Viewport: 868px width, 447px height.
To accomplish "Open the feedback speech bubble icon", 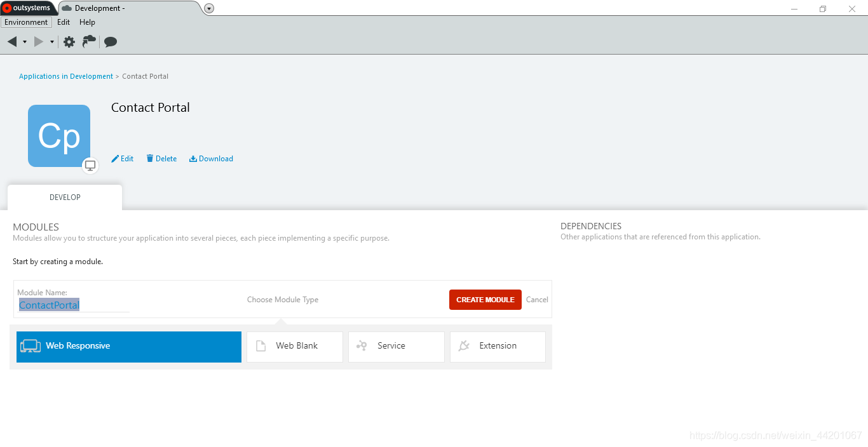I will point(111,42).
